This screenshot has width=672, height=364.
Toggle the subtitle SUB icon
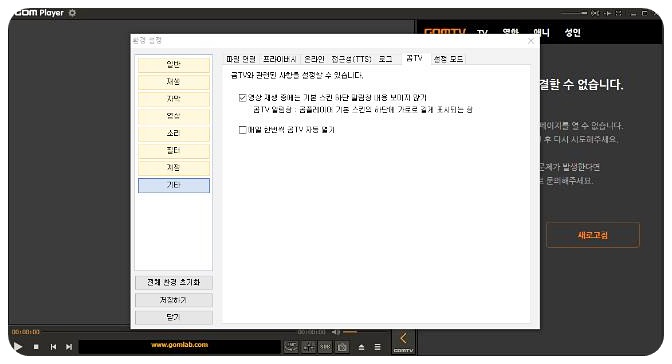pos(325,347)
